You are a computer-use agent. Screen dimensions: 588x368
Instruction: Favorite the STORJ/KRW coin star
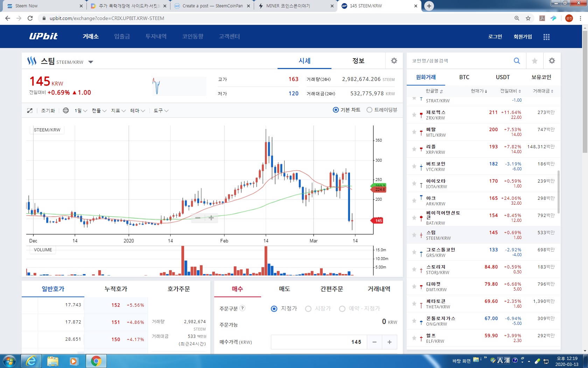pyautogui.click(x=414, y=270)
